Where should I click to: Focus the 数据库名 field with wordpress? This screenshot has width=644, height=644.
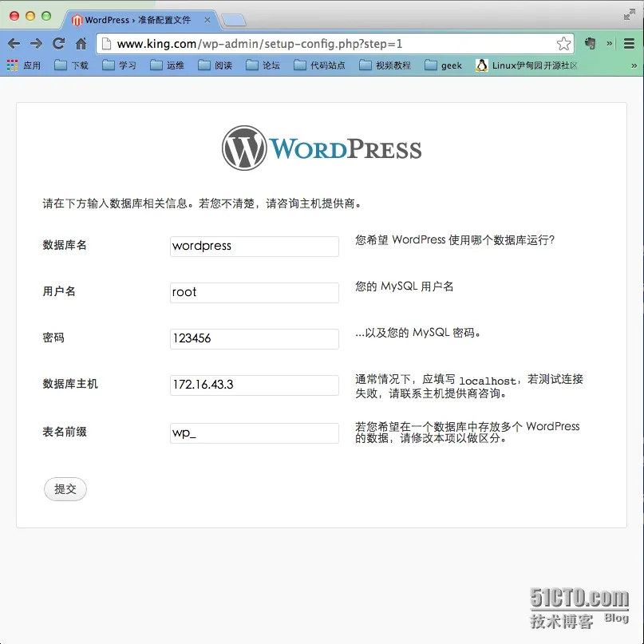click(x=255, y=247)
